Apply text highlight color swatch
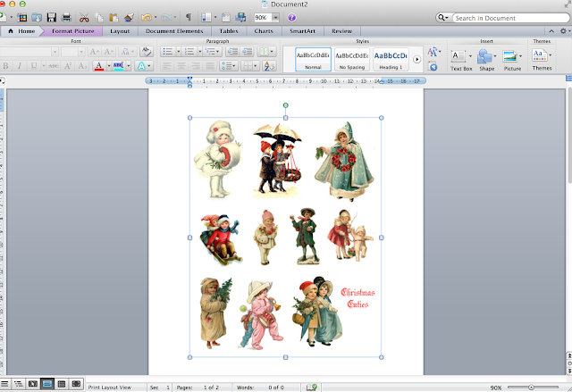572x392 pixels. (x=119, y=66)
